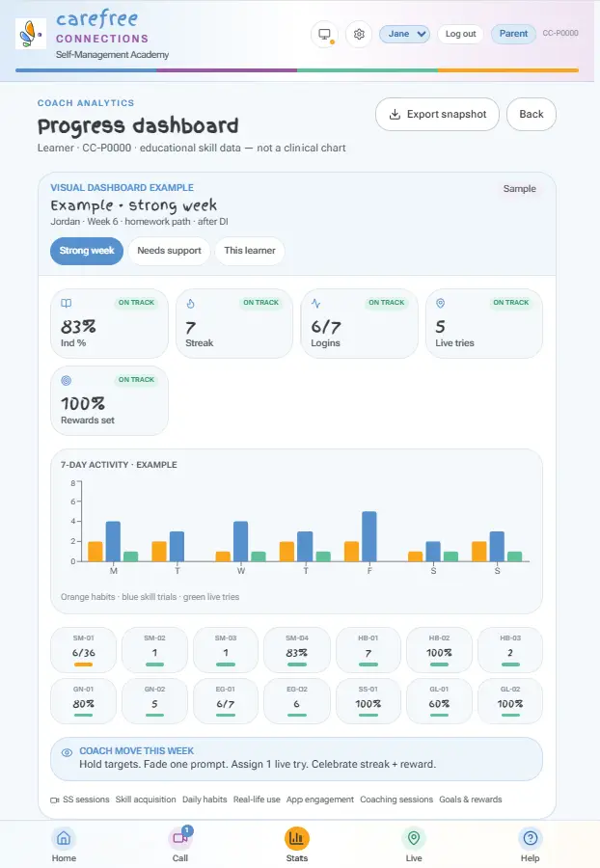This screenshot has height=868, width=600.
Task: Click the COACH ANALYTICS label
Action: [86, 103]
